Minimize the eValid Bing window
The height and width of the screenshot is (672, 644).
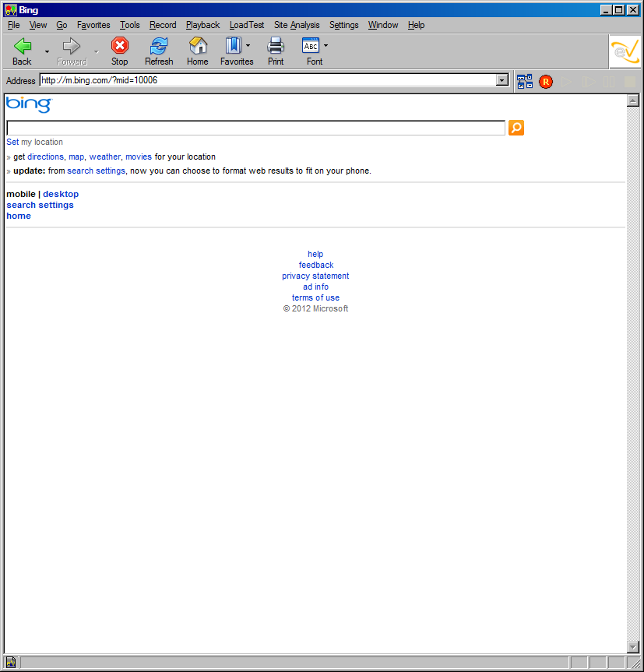point(606,10)
